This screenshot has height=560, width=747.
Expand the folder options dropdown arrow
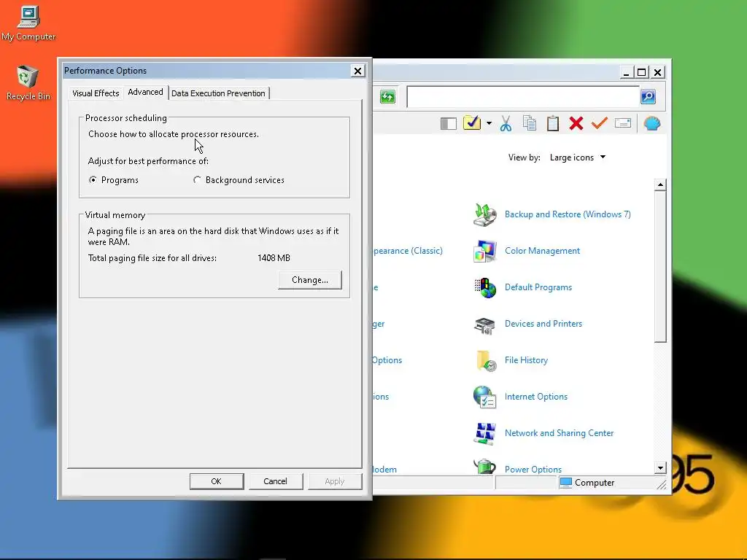click(489, 123)
